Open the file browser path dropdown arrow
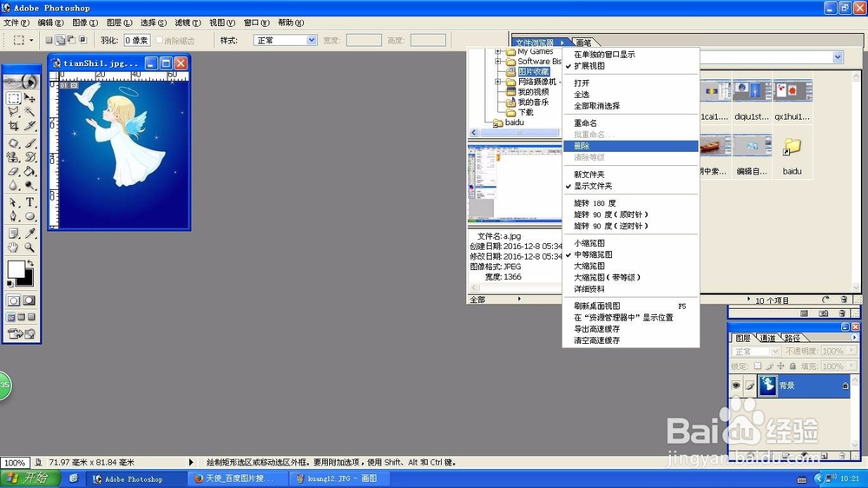This screenshot has height=488, width=868. [838, 57]
